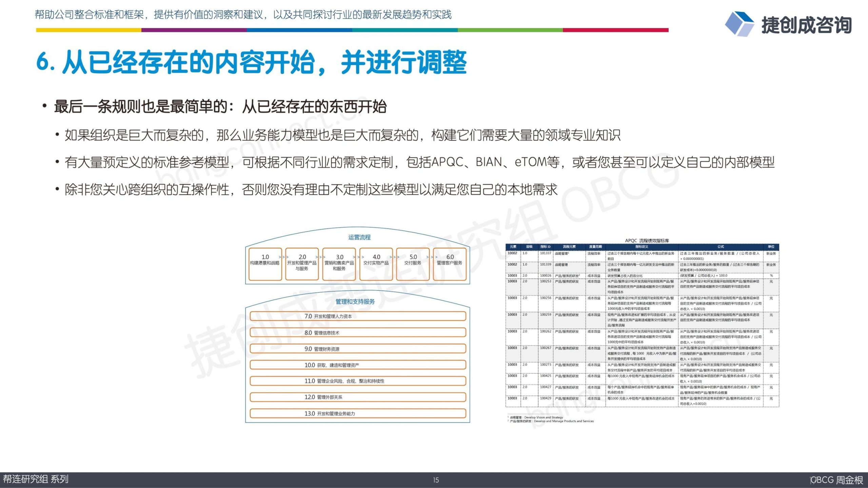
Task: Select the bullet 最后一条规则也是最简单的
Action: 220,107
